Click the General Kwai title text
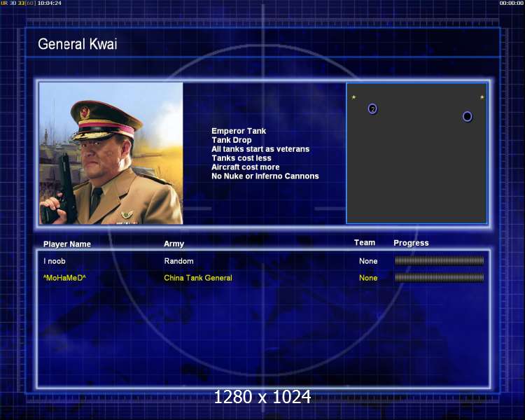The height and width of the screenshot is (420, 525). (77, 44)
